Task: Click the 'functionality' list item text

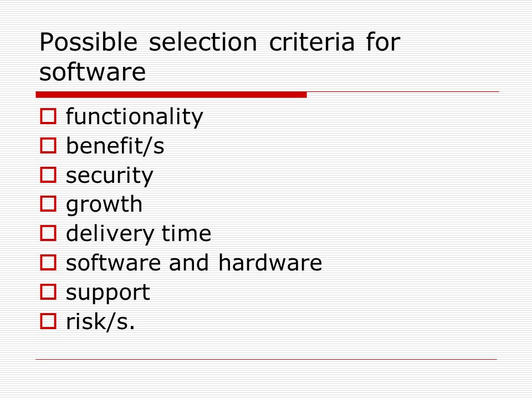Action: [134, 117]
